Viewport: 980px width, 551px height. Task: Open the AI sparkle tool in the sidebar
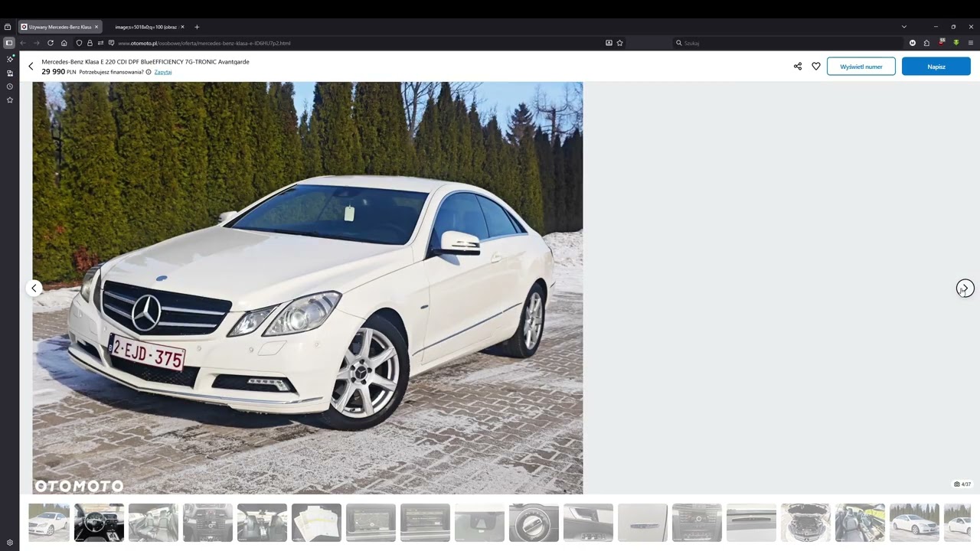tap(10, 59)
